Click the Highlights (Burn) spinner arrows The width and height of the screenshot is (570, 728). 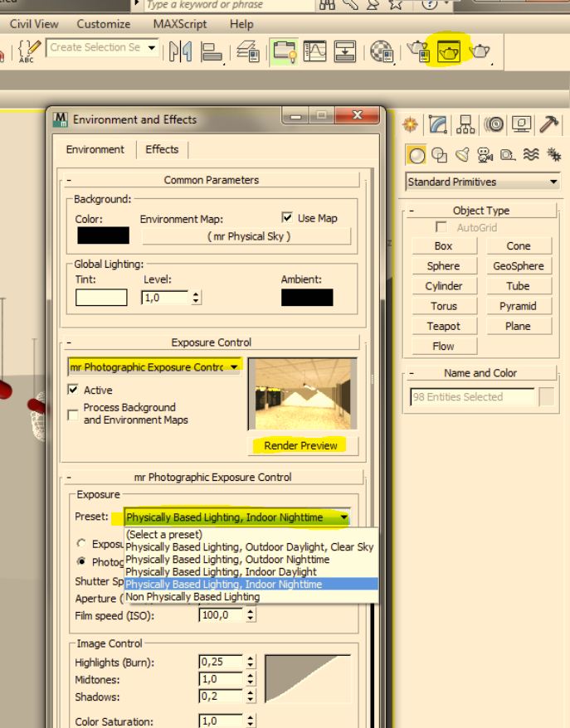point(251,661)
